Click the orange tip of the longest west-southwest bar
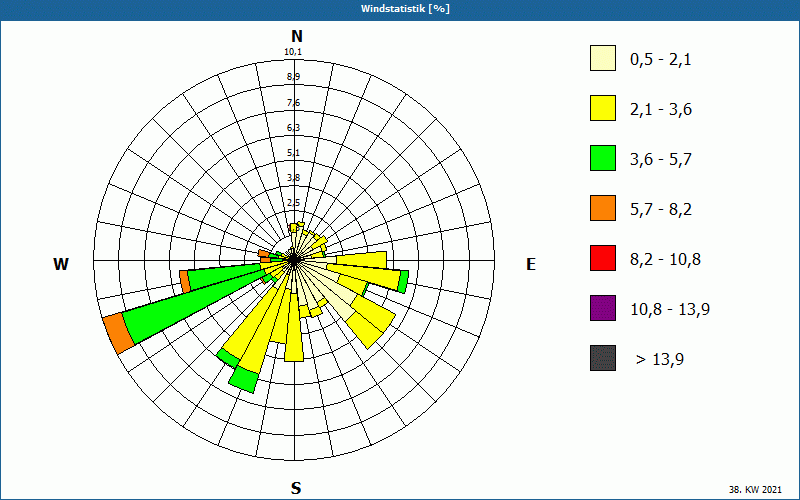Image resolution: width=800 pixels, height=500 pixels. coord(119,333)
